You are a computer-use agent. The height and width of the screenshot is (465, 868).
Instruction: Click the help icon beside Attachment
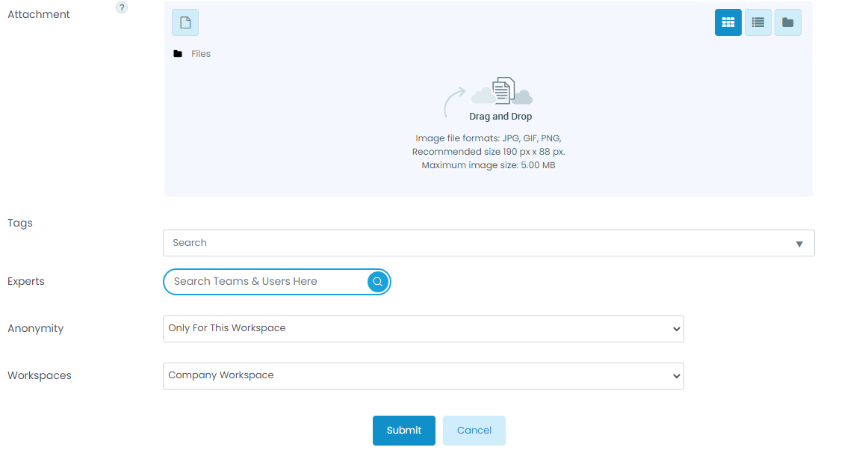pos(122,7)
